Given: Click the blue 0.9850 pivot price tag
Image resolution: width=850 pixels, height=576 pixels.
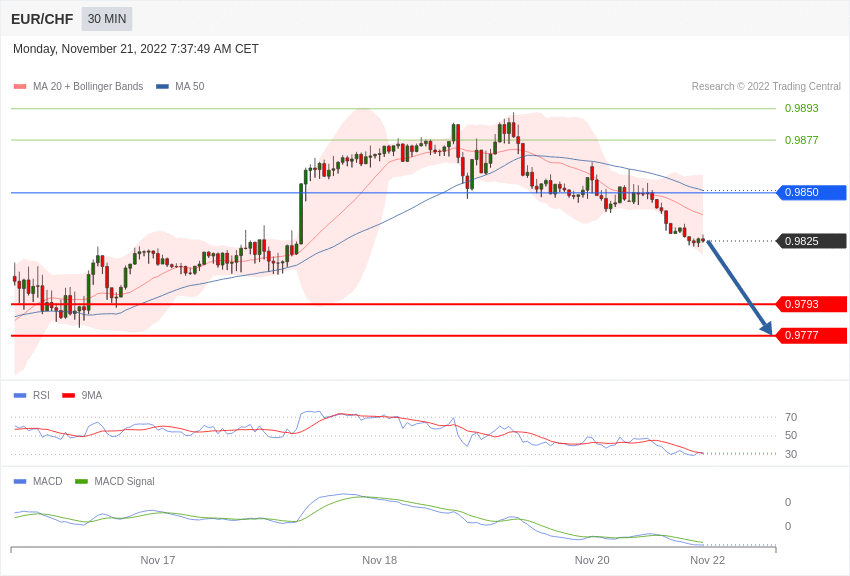Looking at the screenshot, I should click(812, 192).
